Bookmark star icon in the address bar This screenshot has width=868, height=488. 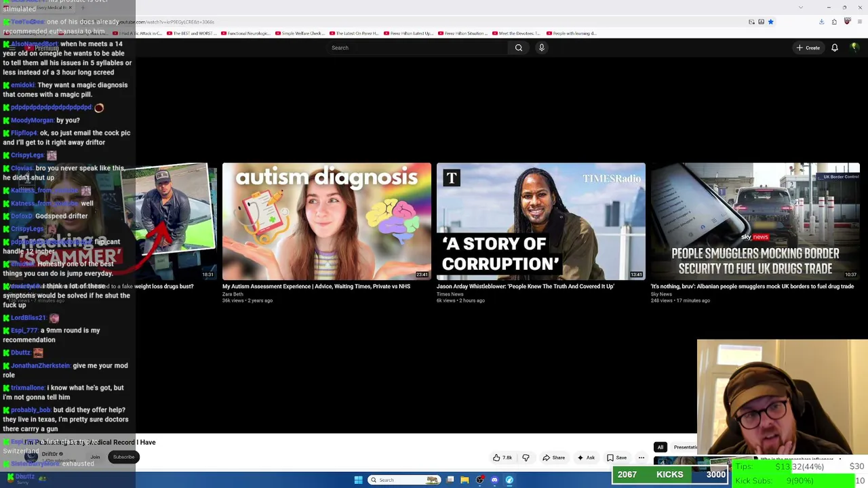(770, 22)
